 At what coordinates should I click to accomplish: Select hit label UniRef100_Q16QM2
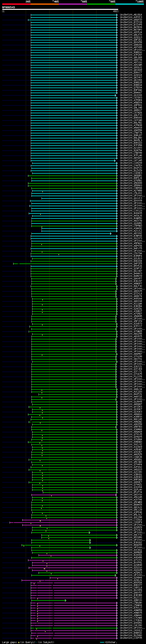[131, 223]
